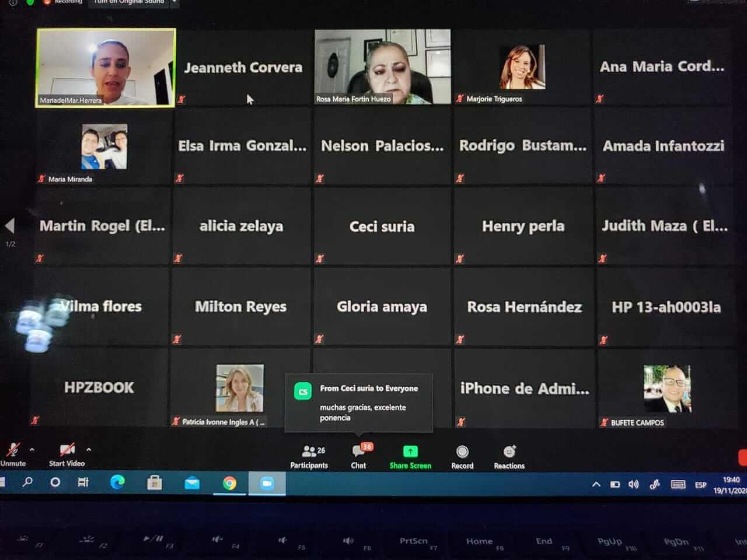Open the chat notification from Ceci suria
Screen dimensions: 747x560
coord(359,403)
